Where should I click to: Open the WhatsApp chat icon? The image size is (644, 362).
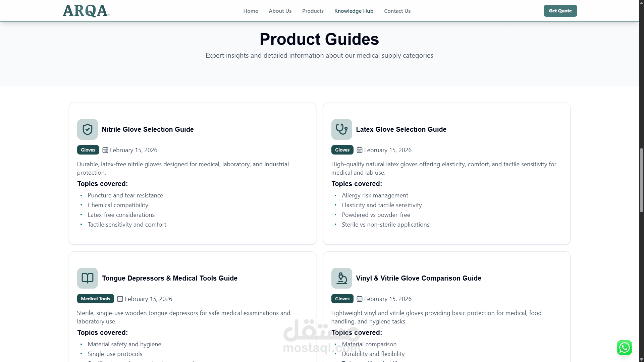tap(624, 348)
